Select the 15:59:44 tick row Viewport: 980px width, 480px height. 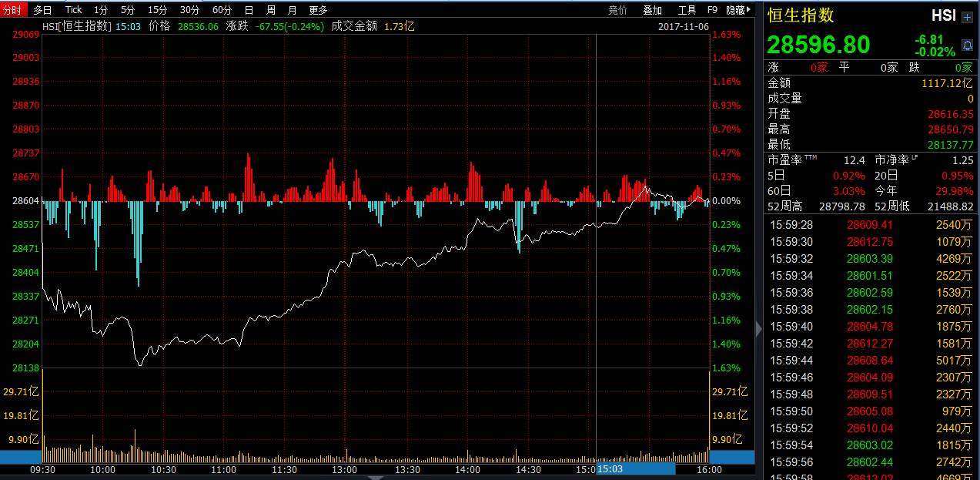[x=871, y=361]
